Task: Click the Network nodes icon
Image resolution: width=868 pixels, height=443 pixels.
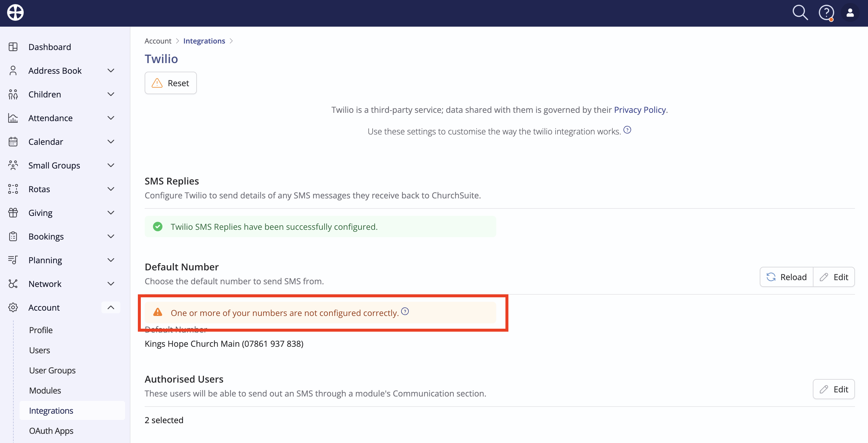Action: (13, 284)
